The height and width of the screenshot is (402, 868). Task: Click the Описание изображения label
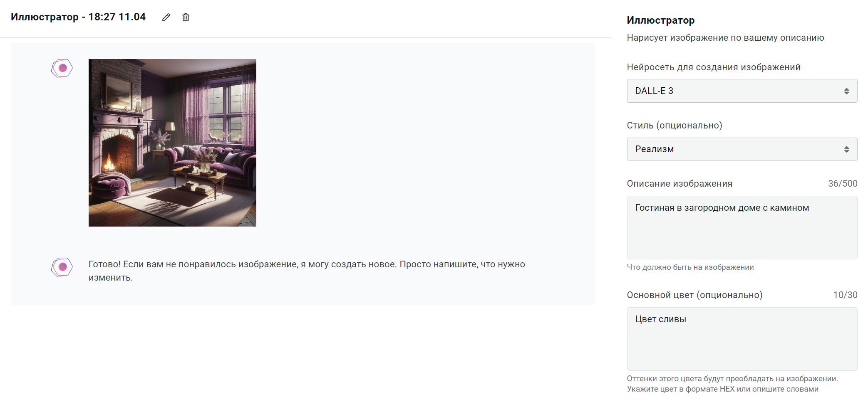click(x=680, y=183)
